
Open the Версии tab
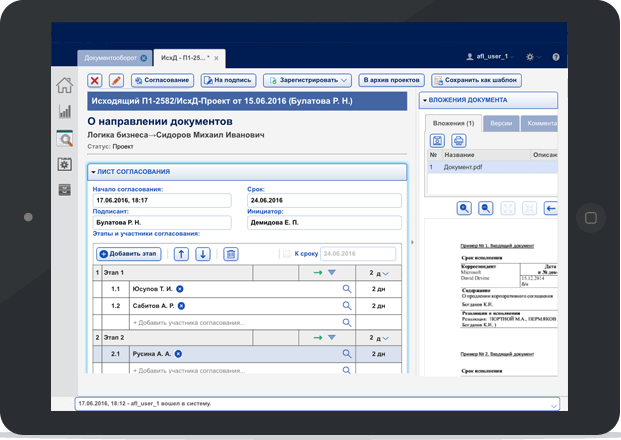point(501,124)
